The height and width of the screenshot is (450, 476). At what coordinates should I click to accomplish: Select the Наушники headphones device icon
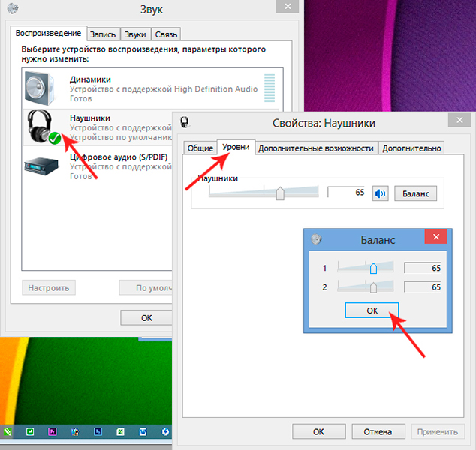pyautogui.click(x=41, y=125)
